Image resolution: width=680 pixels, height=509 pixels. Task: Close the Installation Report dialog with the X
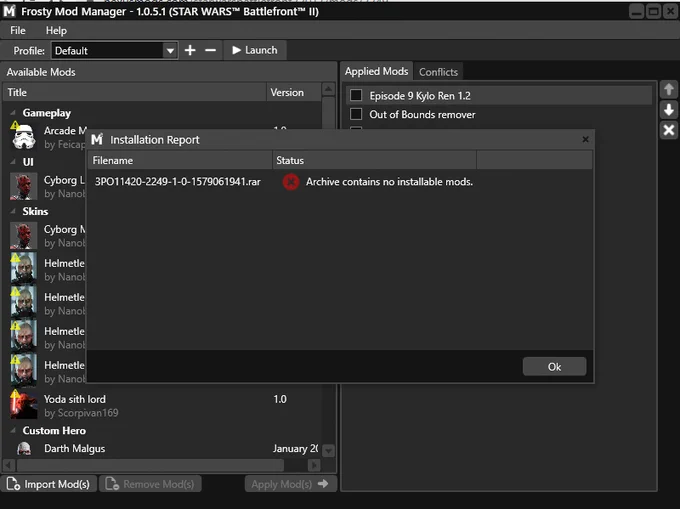point(585,139)
